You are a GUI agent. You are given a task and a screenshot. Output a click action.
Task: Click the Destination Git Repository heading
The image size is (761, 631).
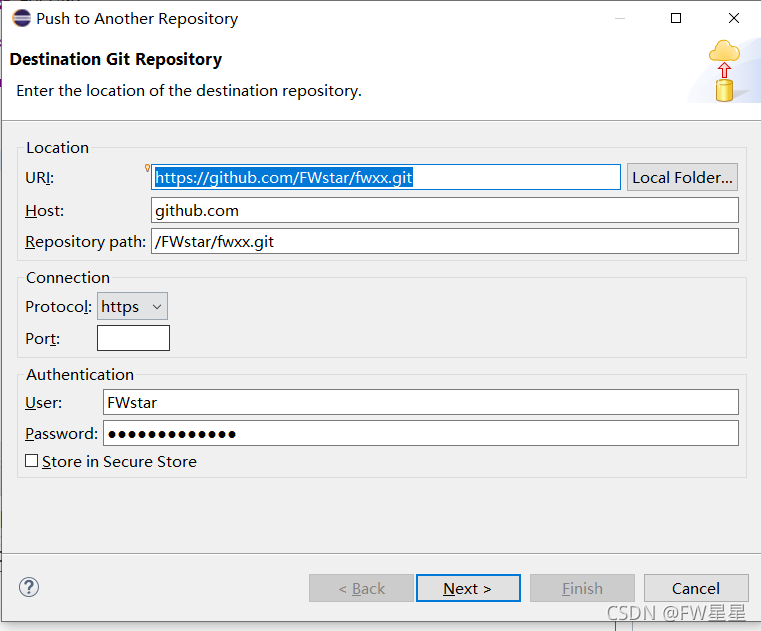point(116,59)
